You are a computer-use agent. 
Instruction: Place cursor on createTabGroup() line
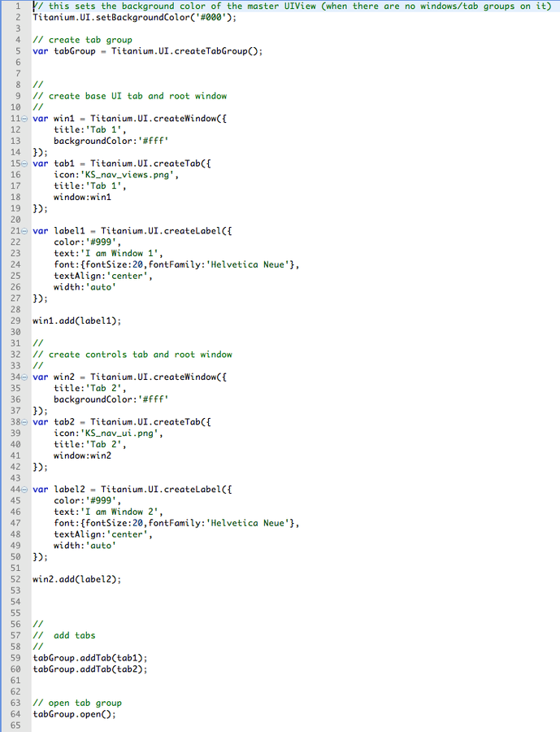pyautogui.click(x=147, y=51)
